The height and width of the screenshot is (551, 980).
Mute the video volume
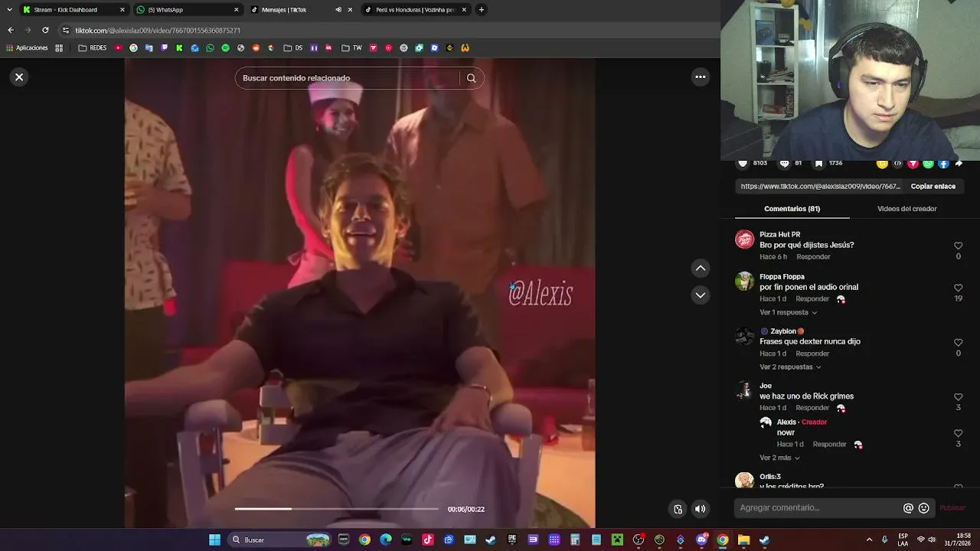[700, 509]
